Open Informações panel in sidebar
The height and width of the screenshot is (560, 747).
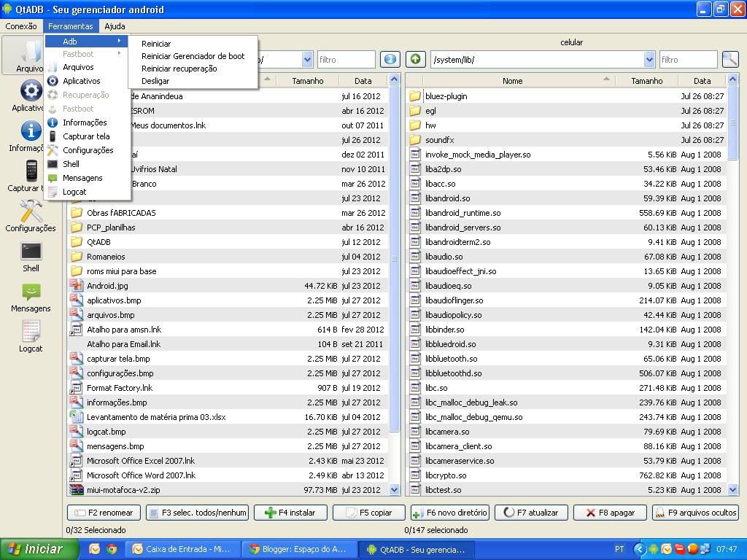(x=31, y=131)
